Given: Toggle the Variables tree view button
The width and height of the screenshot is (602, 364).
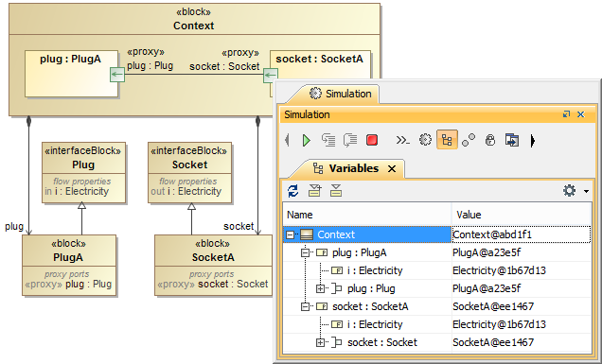Looking at the screenshot, I should coord(447,140).
